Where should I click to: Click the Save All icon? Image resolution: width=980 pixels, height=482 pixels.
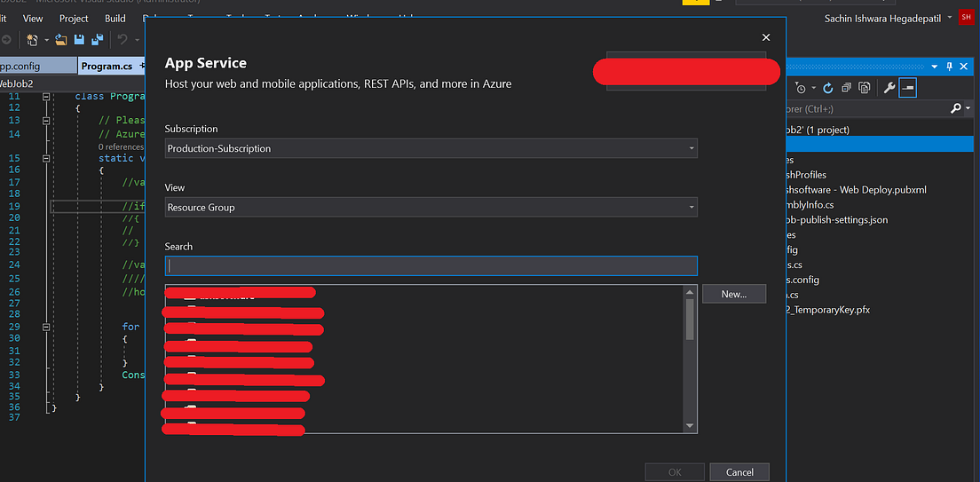(x=97, y=40)
